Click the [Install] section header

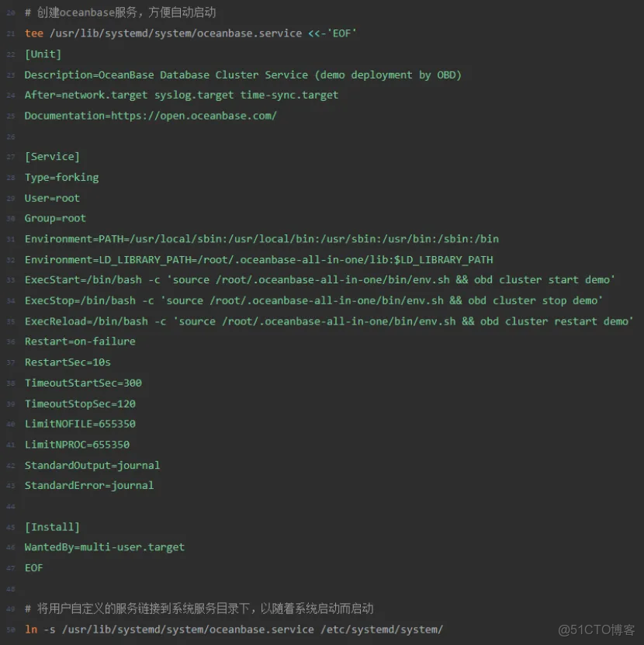(x=52, y=526)
